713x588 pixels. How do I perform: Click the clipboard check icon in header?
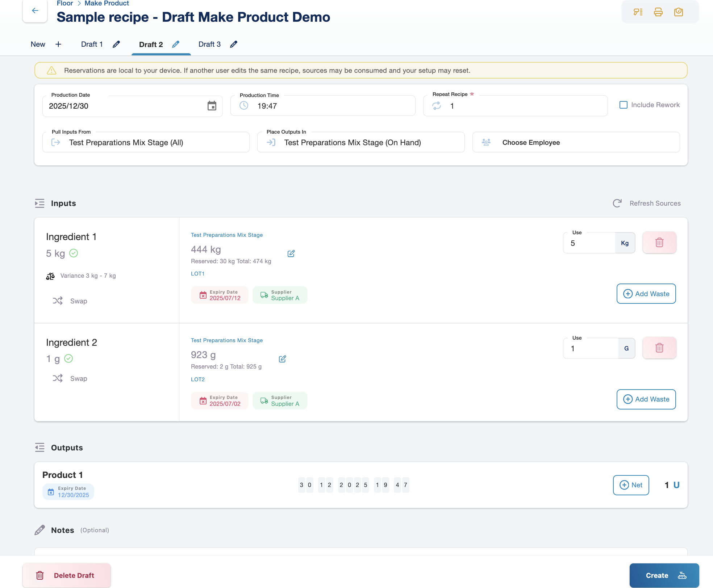678,12
